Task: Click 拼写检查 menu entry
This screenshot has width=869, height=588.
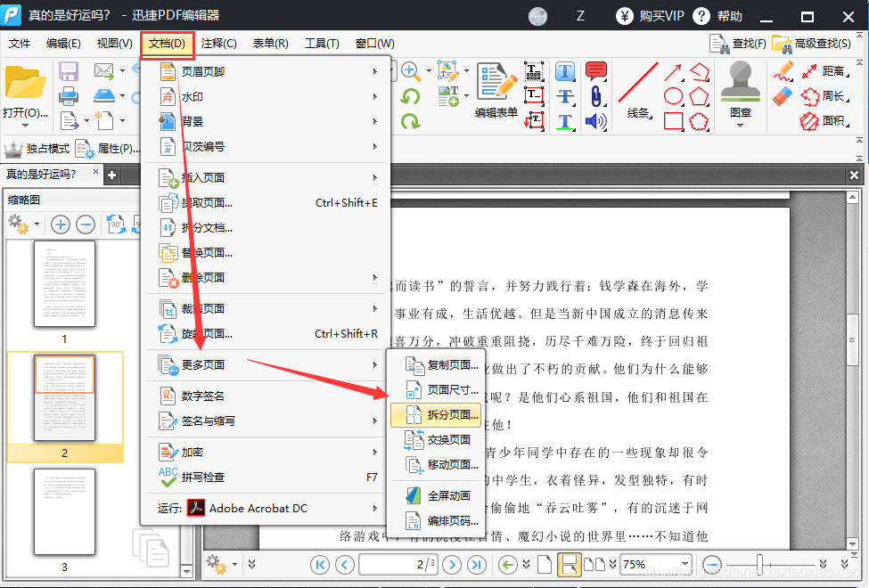Action: coord(267,478)
